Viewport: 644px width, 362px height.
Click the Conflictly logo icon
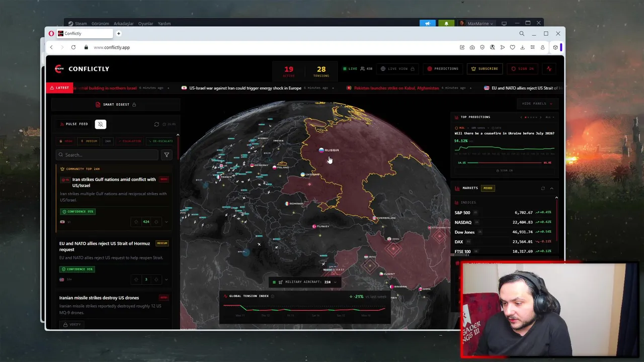(59, 69)
